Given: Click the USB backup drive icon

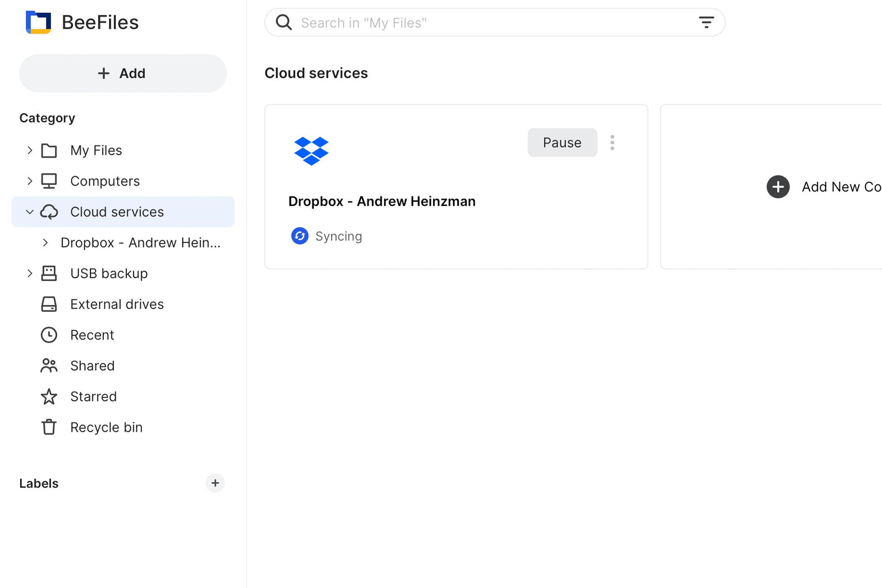Looking at the screenshot, I should click(x=49, y=273).
